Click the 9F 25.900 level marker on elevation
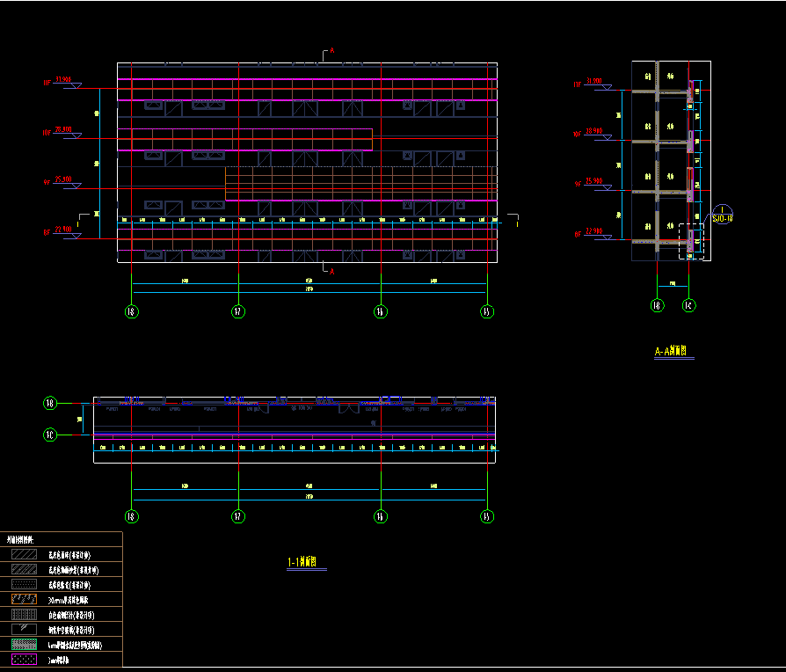Viewport: 786px width, 672px height. [62, 182]
